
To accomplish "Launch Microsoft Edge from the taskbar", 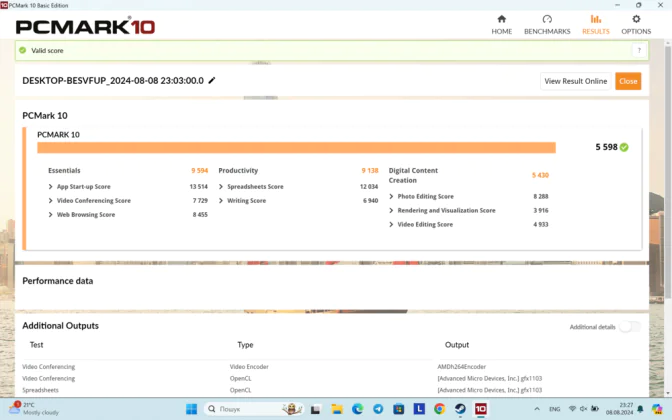I will tap(357, 409).
